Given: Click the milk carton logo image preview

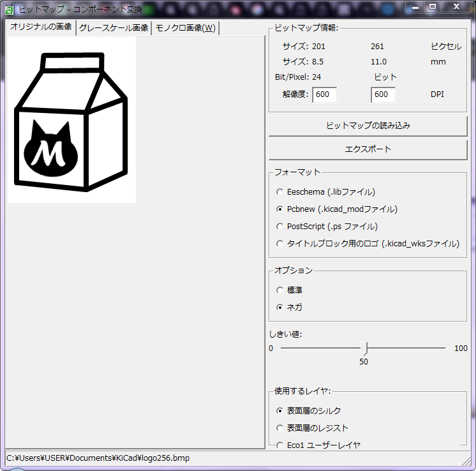Looking at the screenshot, I should (x=71, y=120).
